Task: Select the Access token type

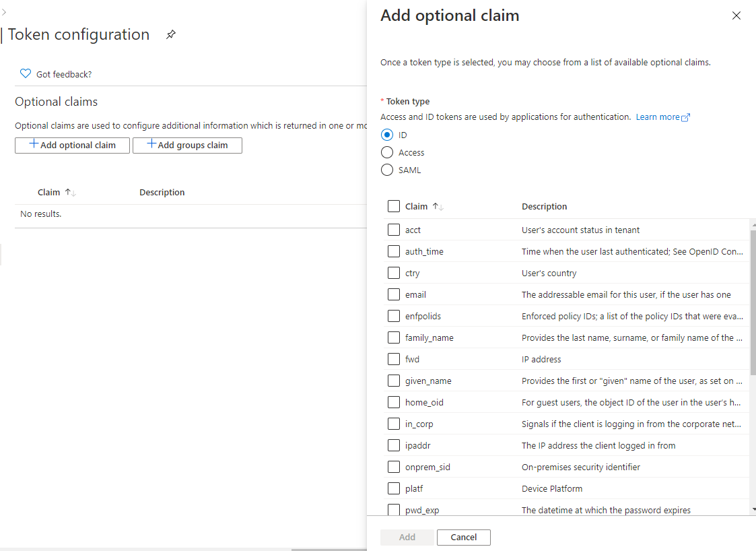Action: click(386, 152)
